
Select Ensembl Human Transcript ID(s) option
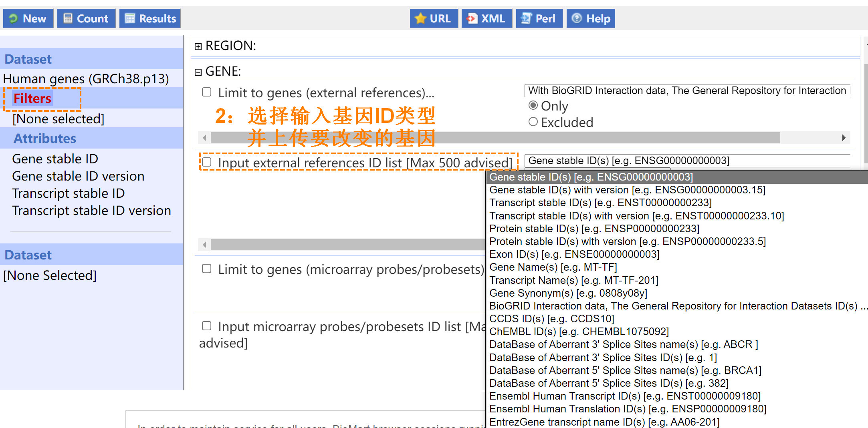[677, 396]
